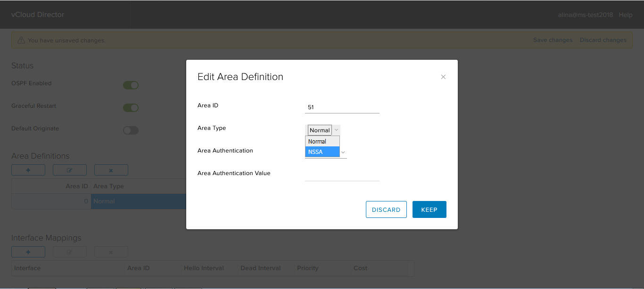Image resolution: width=644 pixels, height=289 pixels.
Task: Open the Help link in header
Action: click(626, 15)
